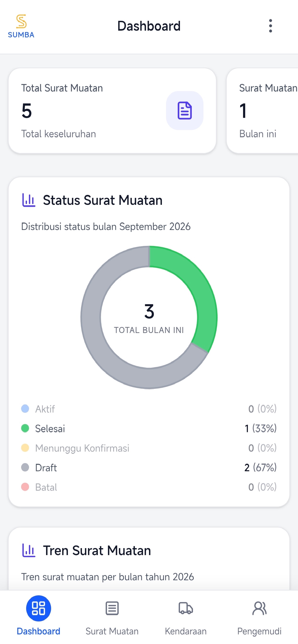
Task: Tap the 'TOTAL BULAN INI' donut label
Action: click(149, 330)
